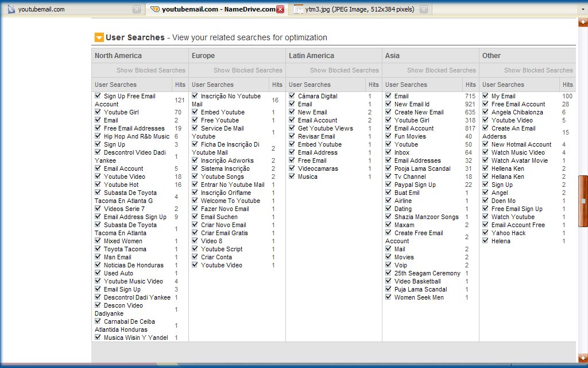This screenshot has height=368, width=588.
Task: Toggle the "Yahoo Hack" checkbox under Other
Action: coord(486,232)
